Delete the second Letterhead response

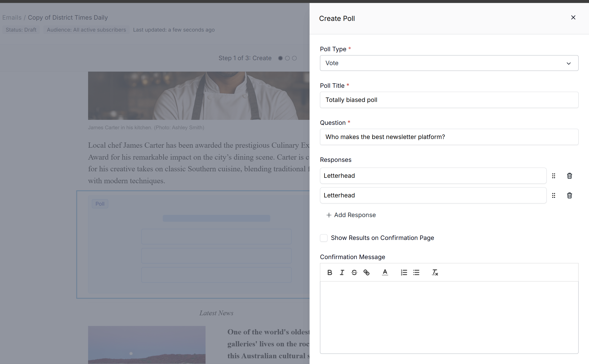(x=569, y=195)
